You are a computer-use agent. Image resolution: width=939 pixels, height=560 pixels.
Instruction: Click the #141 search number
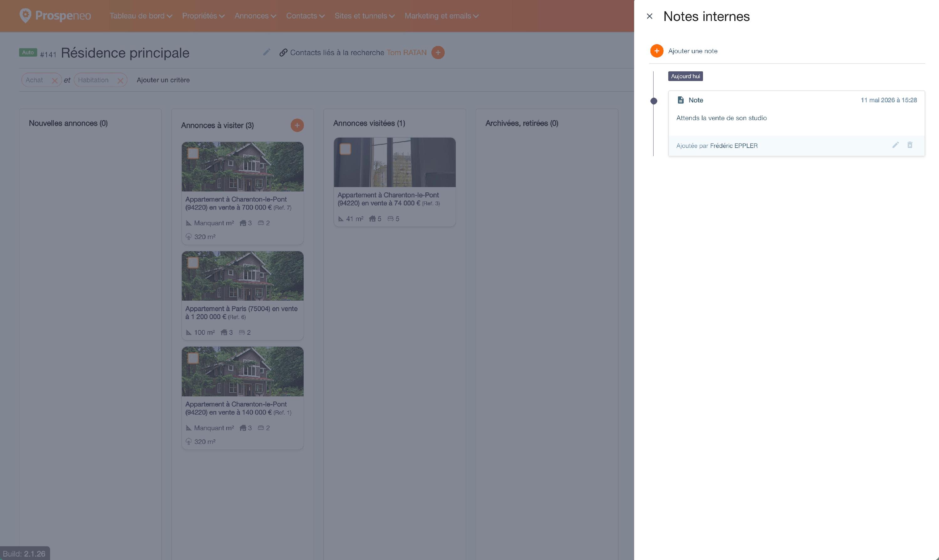(x=48, y=55)
